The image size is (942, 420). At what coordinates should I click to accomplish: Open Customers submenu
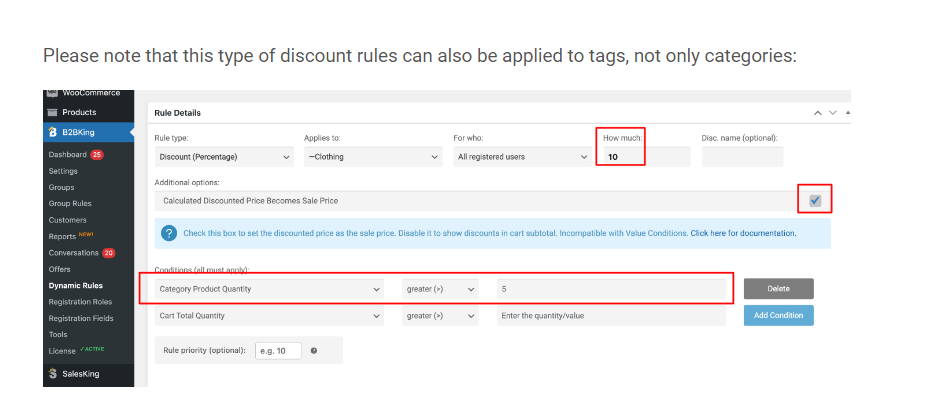[67, 220]
